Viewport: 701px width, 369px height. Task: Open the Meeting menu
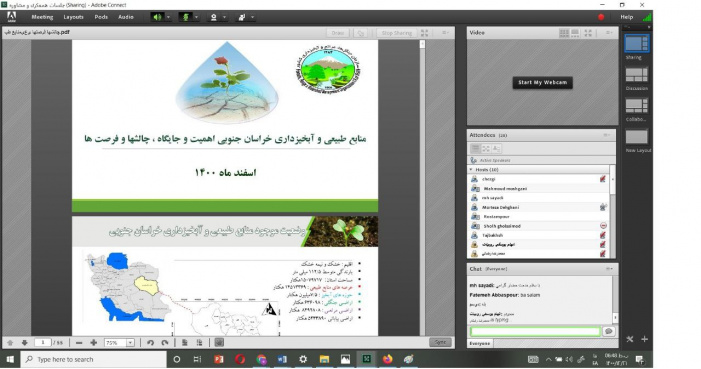click(x=42, y=17)
